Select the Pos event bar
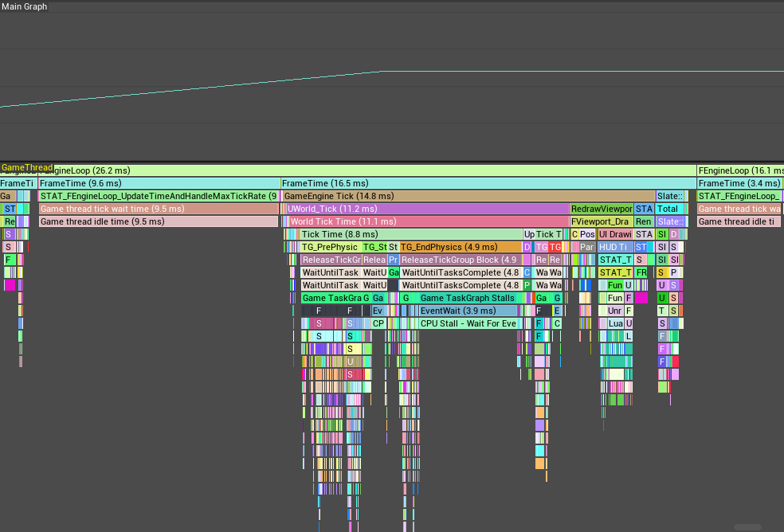784x532 pixels. (x=587, y=234)
